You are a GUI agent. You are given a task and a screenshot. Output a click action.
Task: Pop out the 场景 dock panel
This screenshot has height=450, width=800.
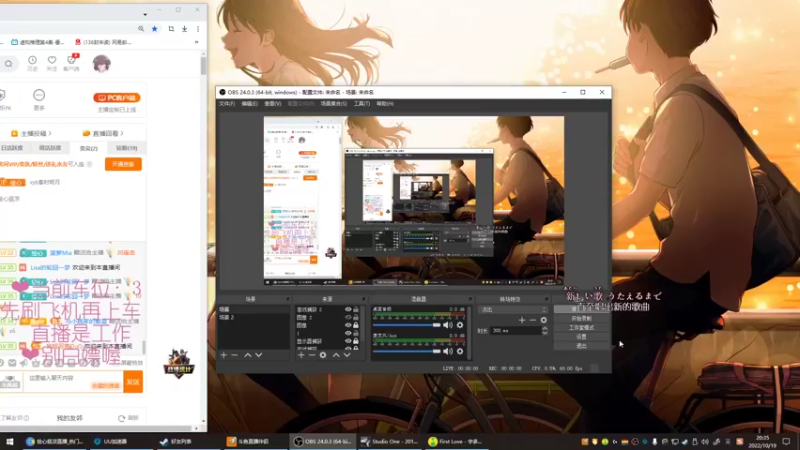tap(287, 299)
